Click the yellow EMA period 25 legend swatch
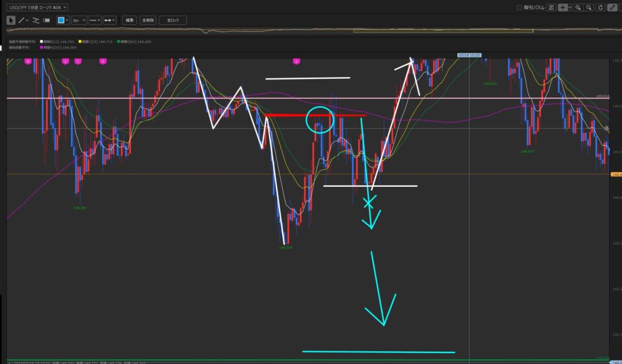Viewport: 622px width, 364px height. tap(80, 42)
